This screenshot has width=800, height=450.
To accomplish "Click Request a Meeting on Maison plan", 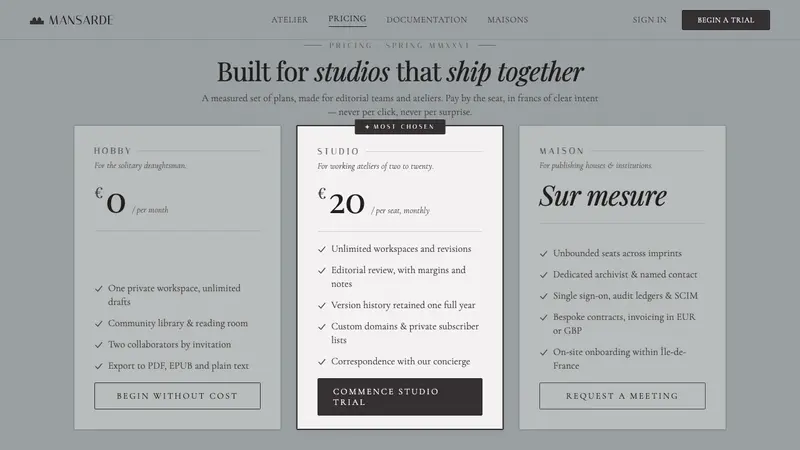I will (x=622, y=396).
